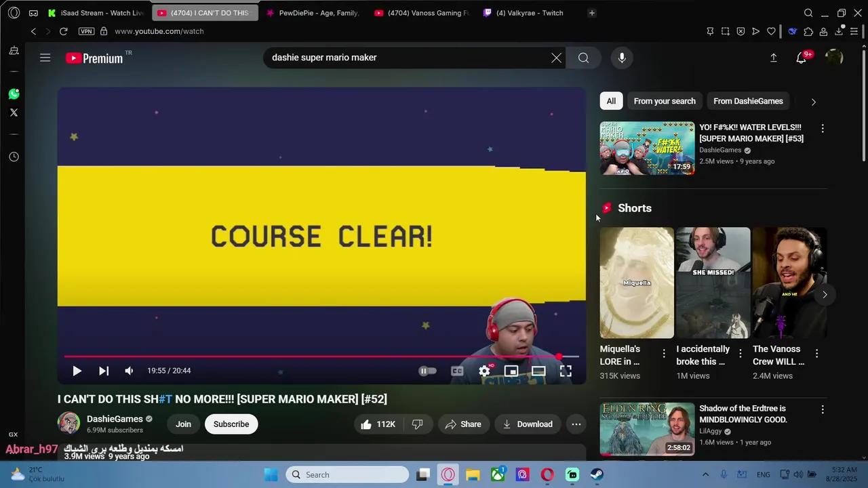This screenshot has height=488, width=868.
Task: Open History clock in the Opera sidebar
Action: pyautogui.click(x=14, y=157)
